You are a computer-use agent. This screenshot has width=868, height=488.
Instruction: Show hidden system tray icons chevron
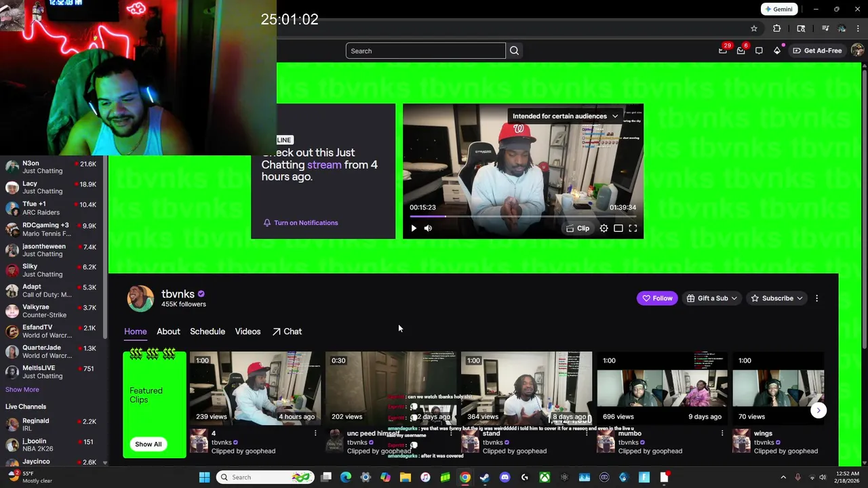tap(783, 477)
